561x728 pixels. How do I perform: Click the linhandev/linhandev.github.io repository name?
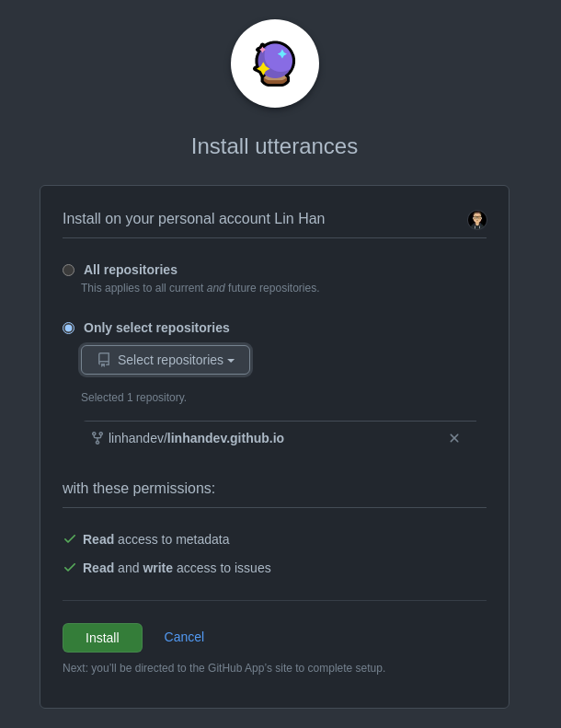196,438
